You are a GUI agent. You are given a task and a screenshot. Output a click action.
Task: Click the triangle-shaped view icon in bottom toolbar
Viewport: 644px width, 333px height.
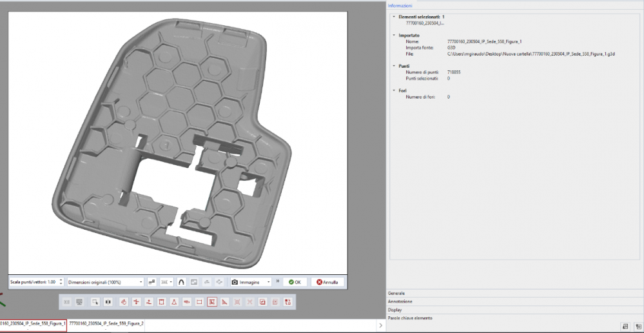point(174,301)
